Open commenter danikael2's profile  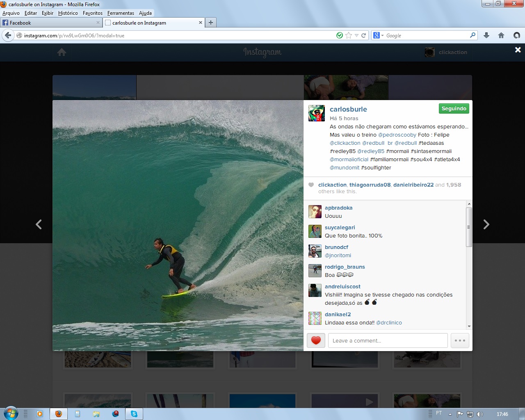[x=338, y=315]
